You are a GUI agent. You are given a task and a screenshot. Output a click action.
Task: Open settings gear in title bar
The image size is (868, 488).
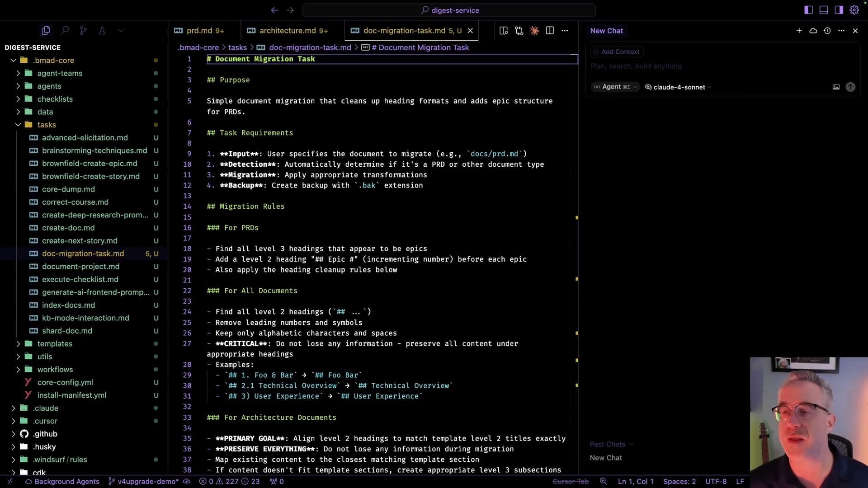[x=854, y=10]
